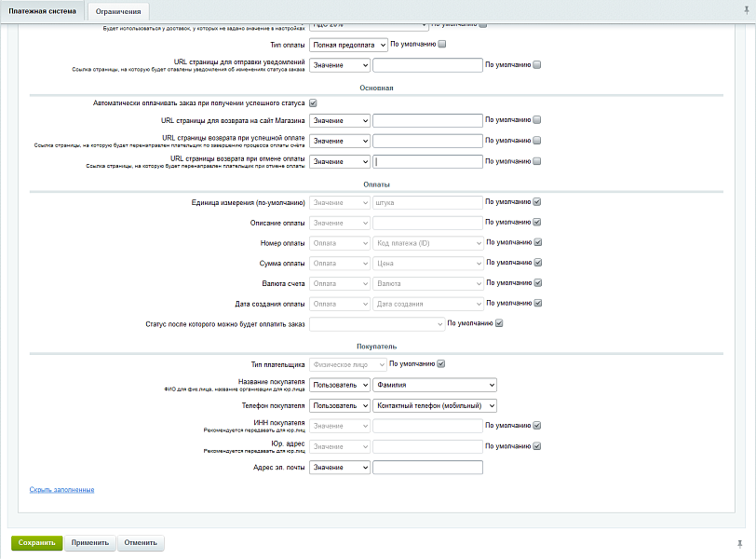Open Значение dropdown for Адрес эл. почты

pyautogui.click(x=340, y=468)
